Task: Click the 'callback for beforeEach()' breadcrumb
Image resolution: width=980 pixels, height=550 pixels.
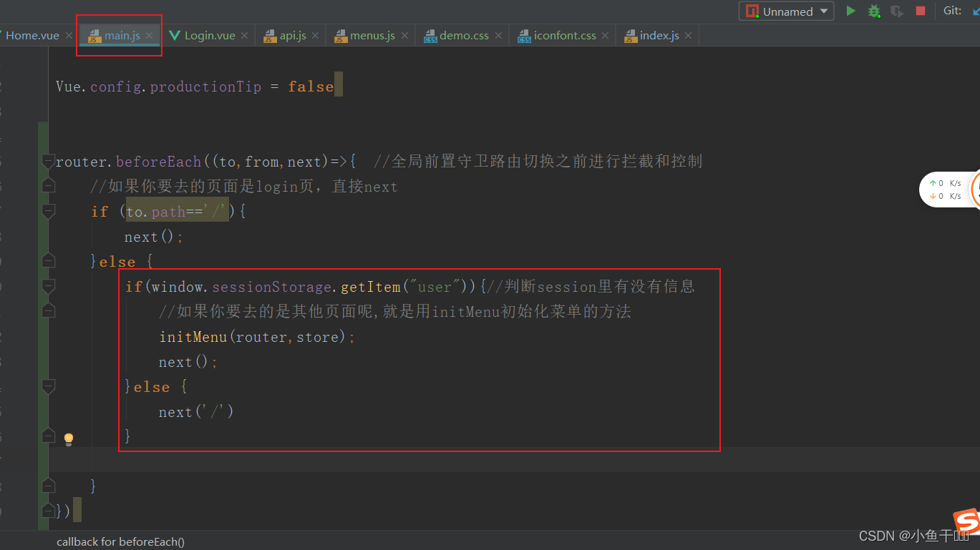Action: [x=120, y=541]
